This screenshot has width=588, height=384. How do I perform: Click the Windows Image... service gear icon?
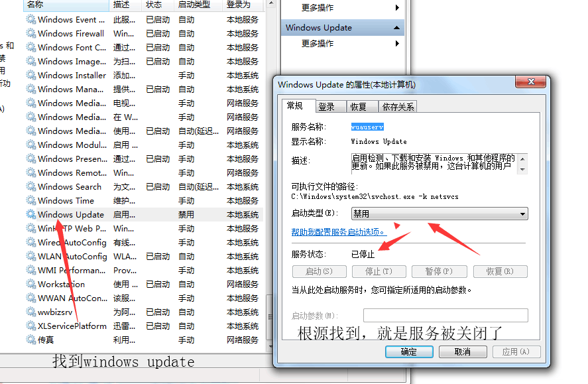click(x=30, y=61)
